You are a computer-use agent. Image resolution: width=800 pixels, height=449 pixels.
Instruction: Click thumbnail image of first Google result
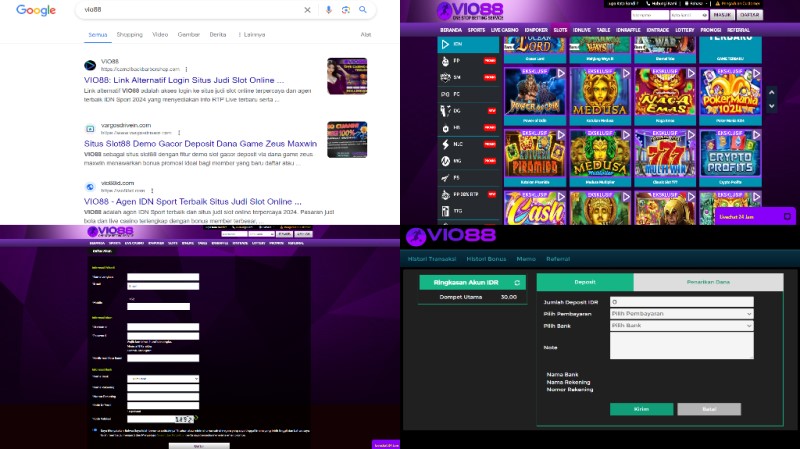(347, 76)
